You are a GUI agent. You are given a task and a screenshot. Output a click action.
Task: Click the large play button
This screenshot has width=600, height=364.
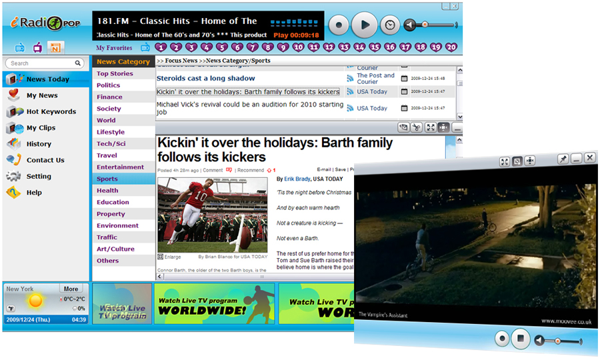[x=364, y=25]
